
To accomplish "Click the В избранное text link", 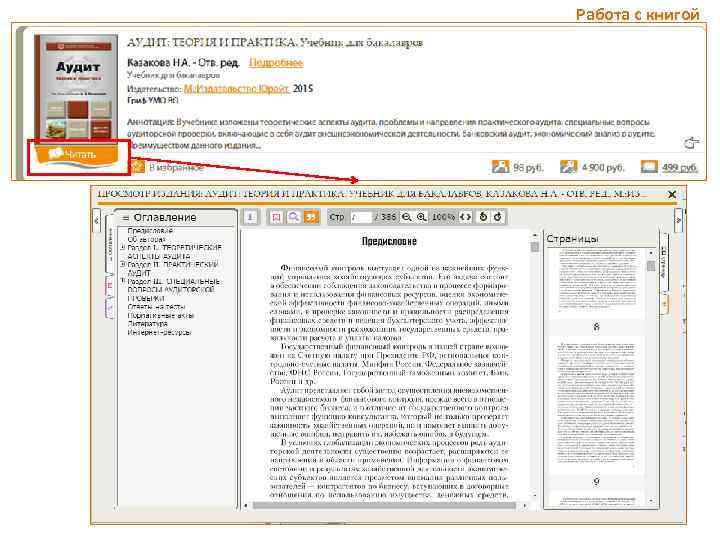I will click(176, 168).
